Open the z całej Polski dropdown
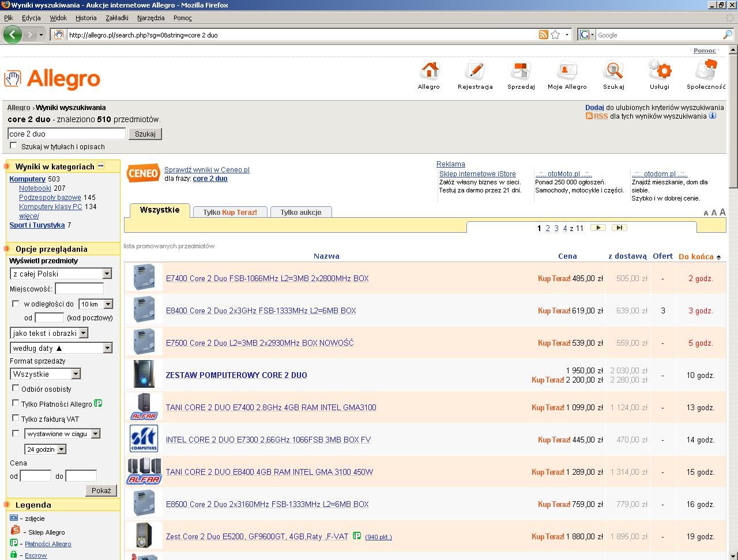 tap(61, 274)
